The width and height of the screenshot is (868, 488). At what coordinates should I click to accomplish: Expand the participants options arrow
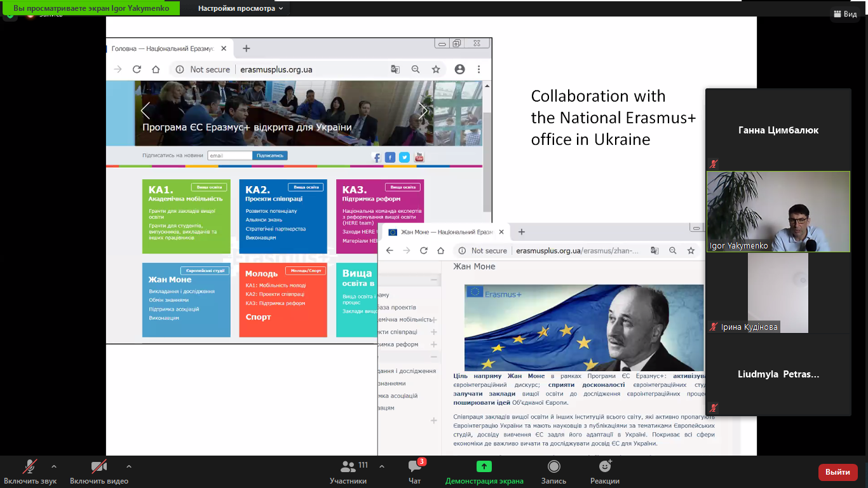(x=382, y=466)
